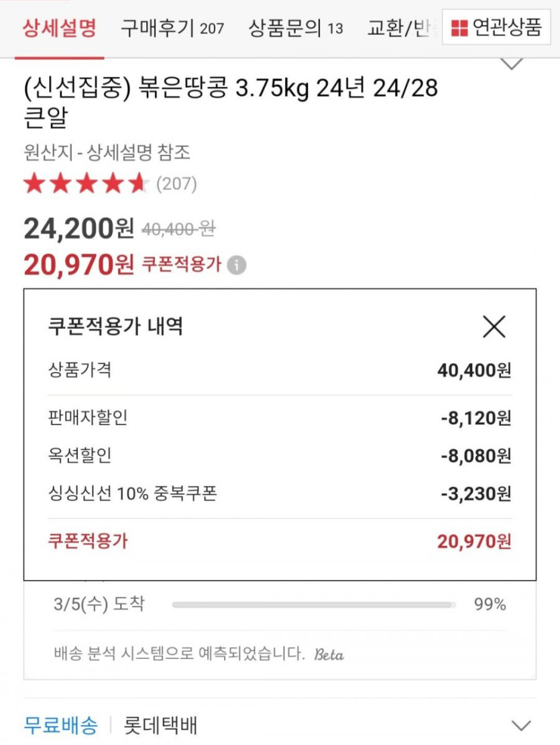This screenshot has height=745, width=560.
Task: Open the 연관상품 grid icon button
Action: [x=496, y=27]
